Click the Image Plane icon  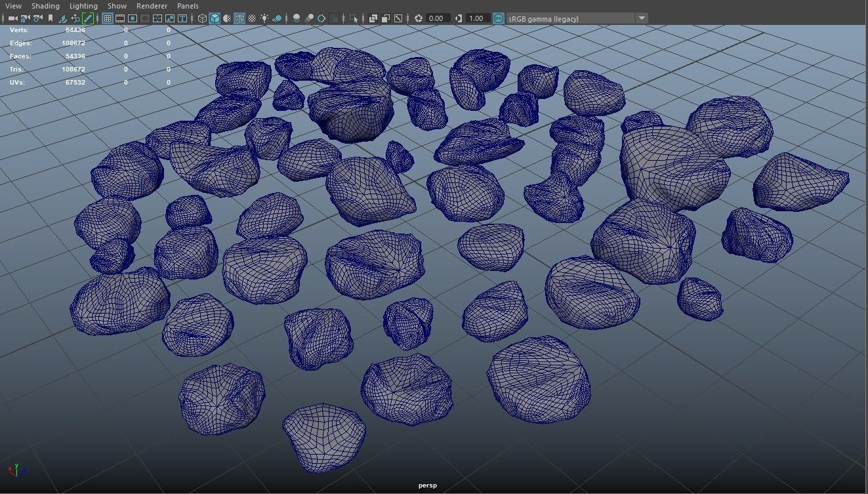pyautogui.click(x=63, y=18)
